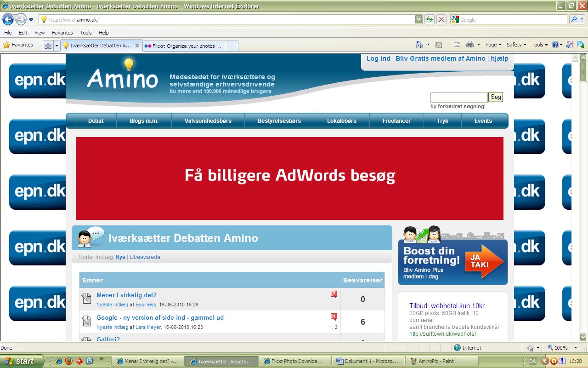This screenshot has height=368, width=588.
Task: Click the blue Help question mark icon
Action: 555,45
